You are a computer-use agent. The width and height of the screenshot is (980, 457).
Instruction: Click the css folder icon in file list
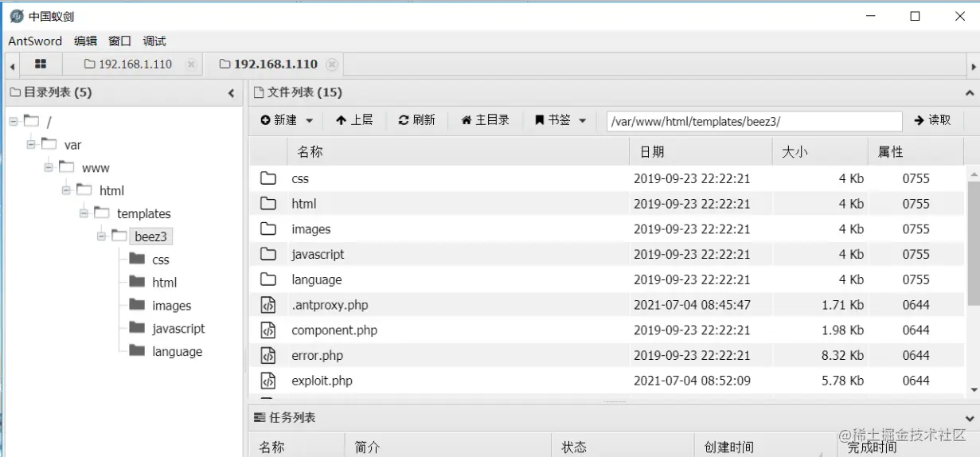pos(268,178)
